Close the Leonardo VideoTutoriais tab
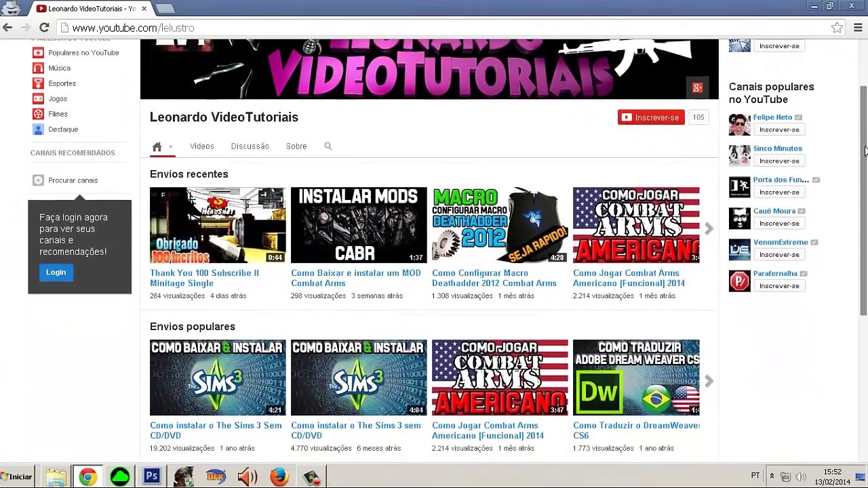Screen dimensions: 868x488 (x=144, y=9)
